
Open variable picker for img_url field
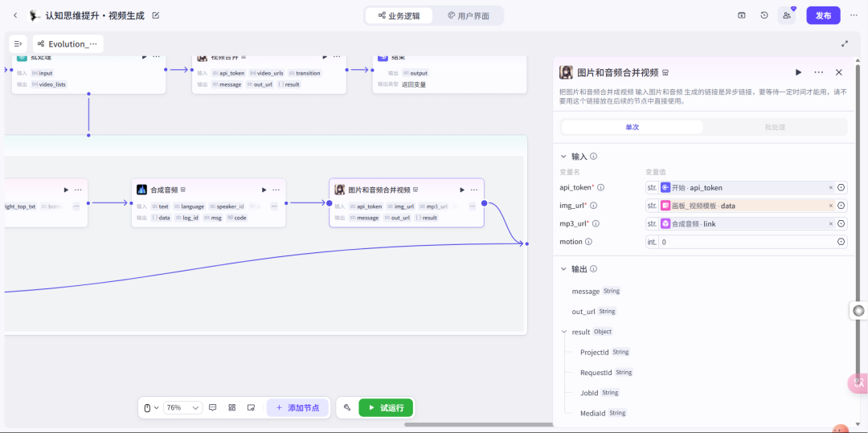[841, 206]
